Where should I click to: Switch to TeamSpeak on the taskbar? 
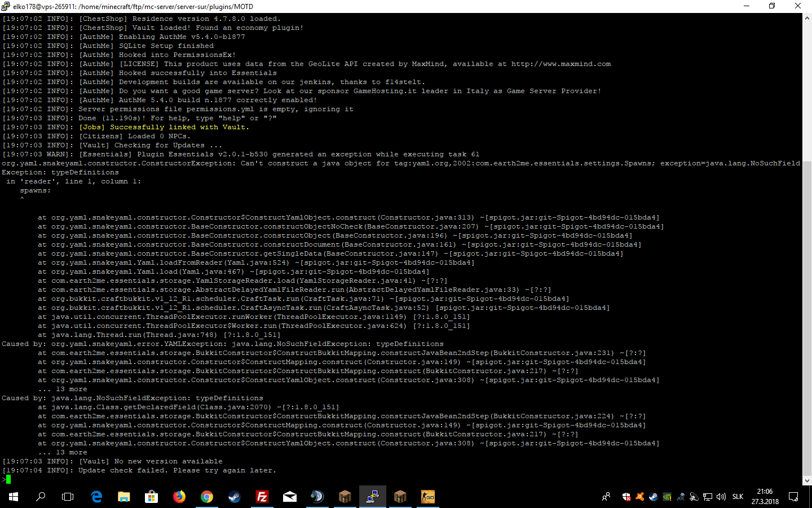317,497
